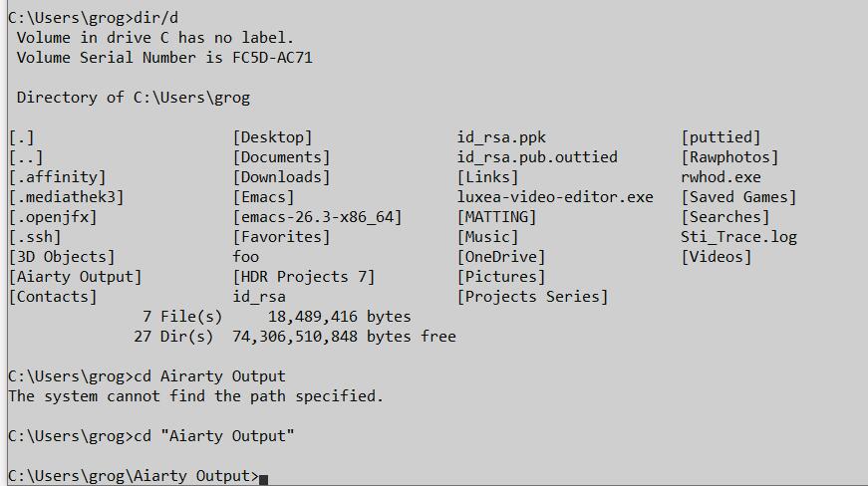Viewport: 868px width, 486px height.
Task: Click the luxea-video-editor.exe entry
Action: coord(555,197)
